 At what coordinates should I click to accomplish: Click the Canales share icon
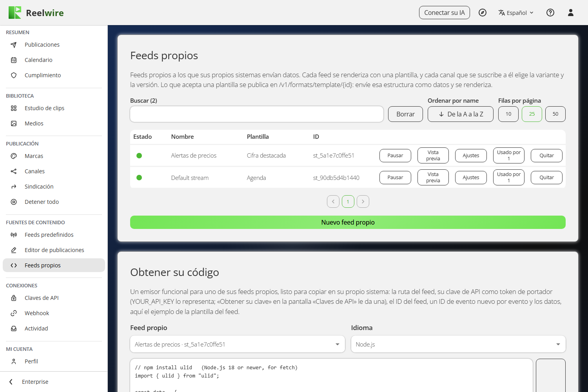click(x=14, y=171)
